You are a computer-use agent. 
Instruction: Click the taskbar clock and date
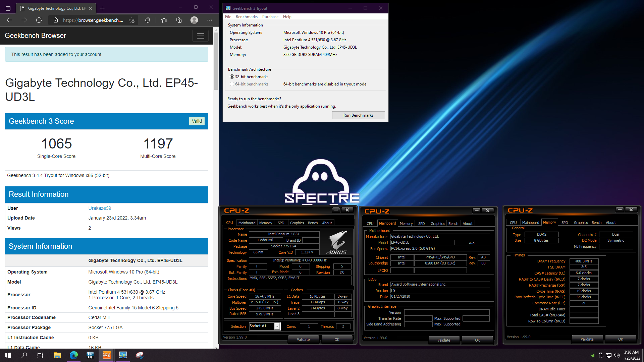coord(631,355)
